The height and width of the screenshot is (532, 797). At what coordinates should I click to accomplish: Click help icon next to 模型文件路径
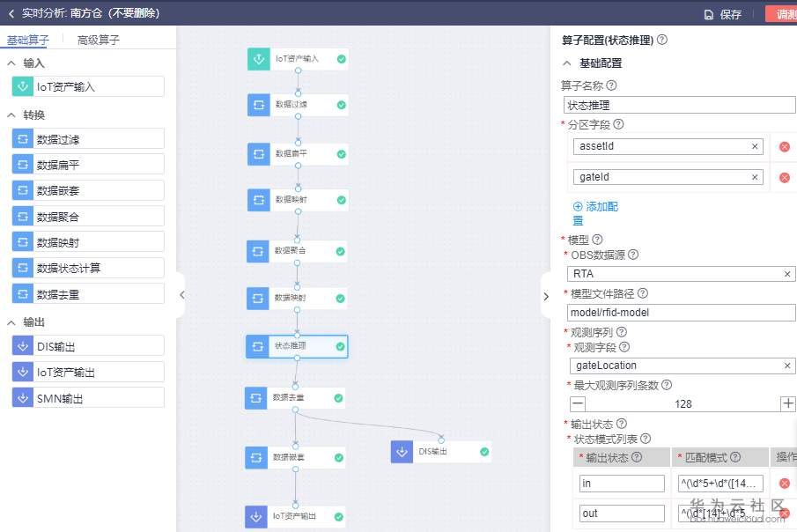(643, 293)
